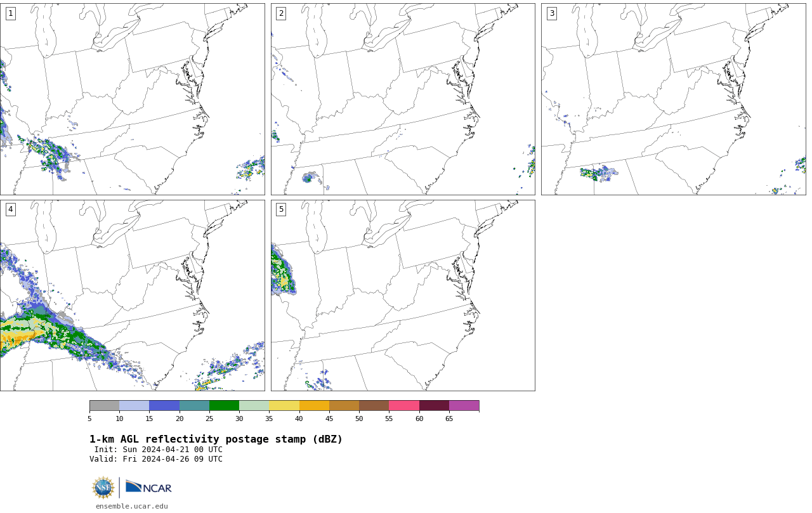
Task: Click the colorbar tick label '50'
Action: pyautogui.click(x=359, y=419)
